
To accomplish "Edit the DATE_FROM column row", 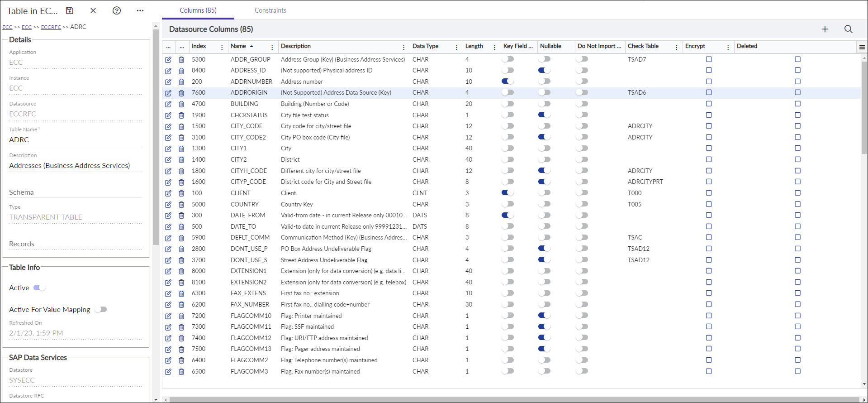I will pos(168,216).
